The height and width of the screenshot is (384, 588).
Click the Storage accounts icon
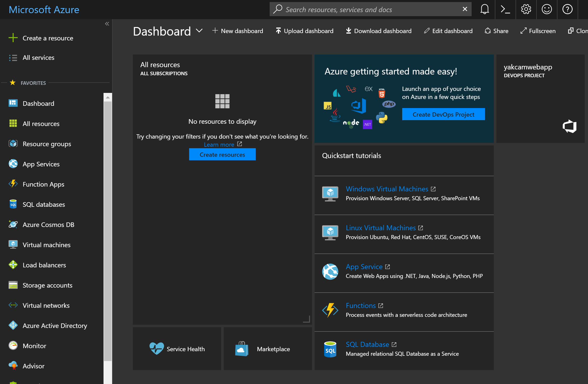pos(13,285)
